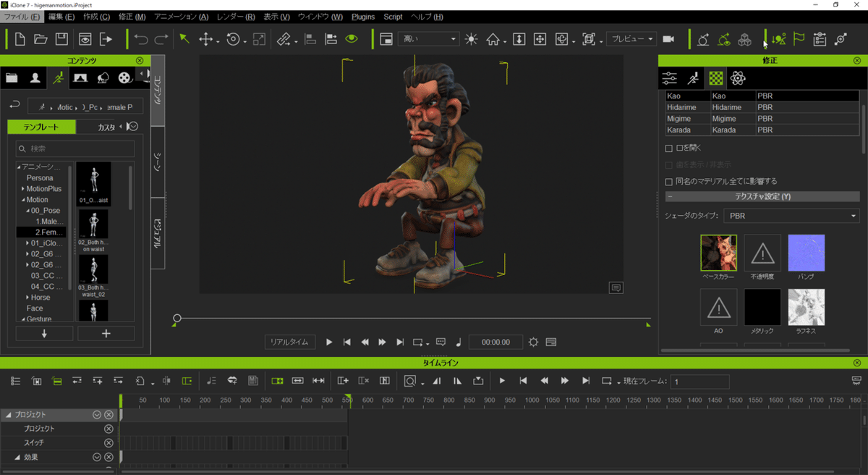This screenshot has height=475, width=868.
Task: Expand the Horse folder in tree
Action: (x=28, y=298)
